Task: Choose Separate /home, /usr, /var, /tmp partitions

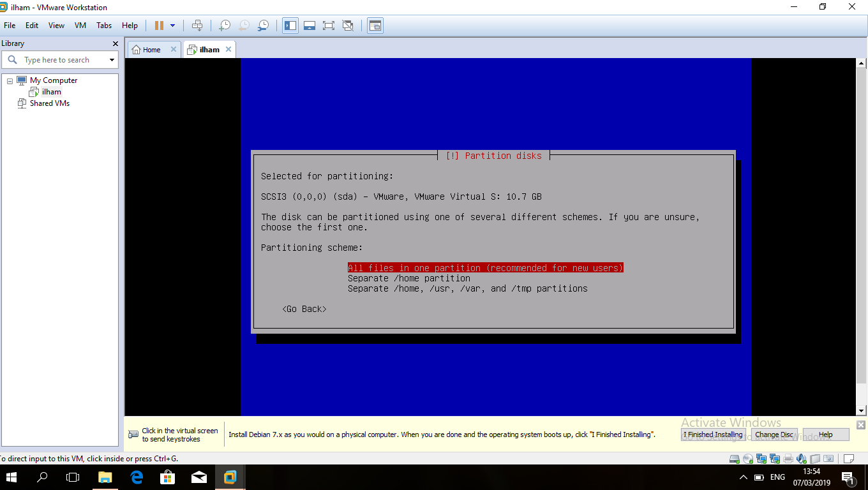Action: [x=468, y=288]
